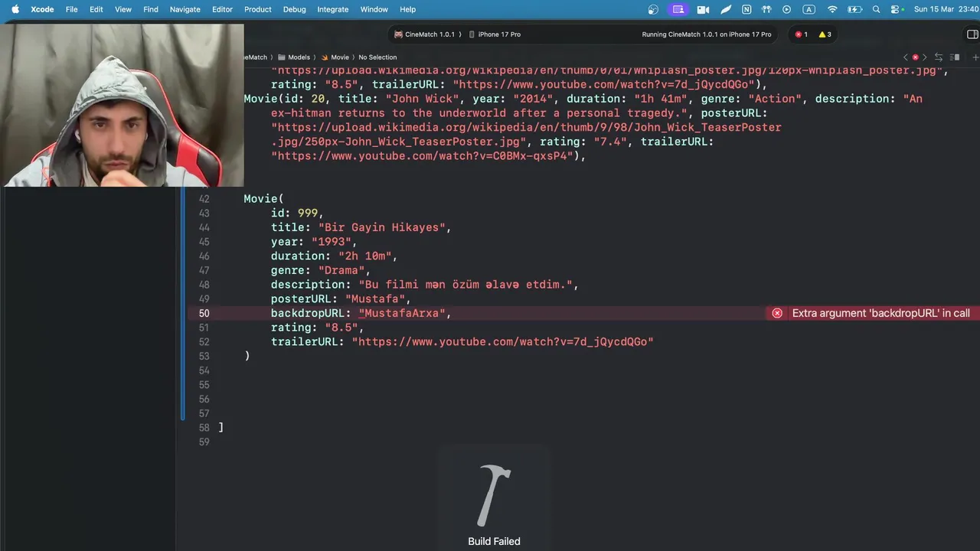Screen dimensions: 980x551
Task: Open Spotlight search icon
Action: pos(876,9)
